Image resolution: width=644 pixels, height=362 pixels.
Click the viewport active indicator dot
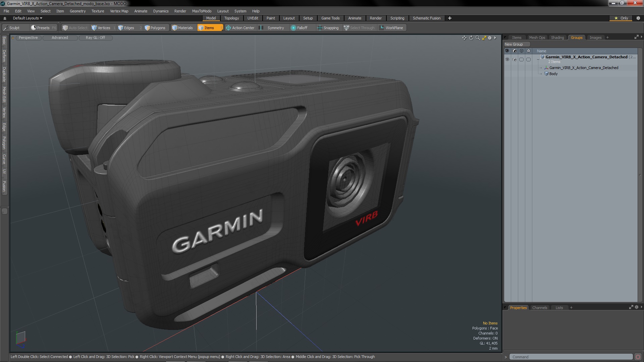pos(13,38)
